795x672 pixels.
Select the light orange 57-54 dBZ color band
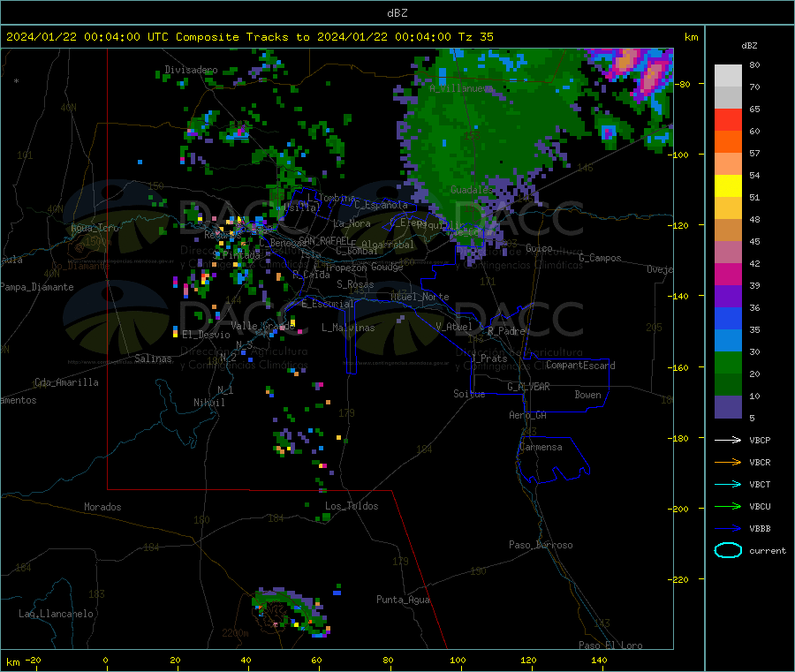pos(728,163)
